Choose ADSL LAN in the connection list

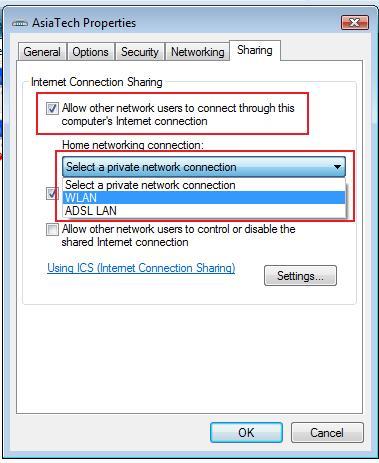(204, 211)
